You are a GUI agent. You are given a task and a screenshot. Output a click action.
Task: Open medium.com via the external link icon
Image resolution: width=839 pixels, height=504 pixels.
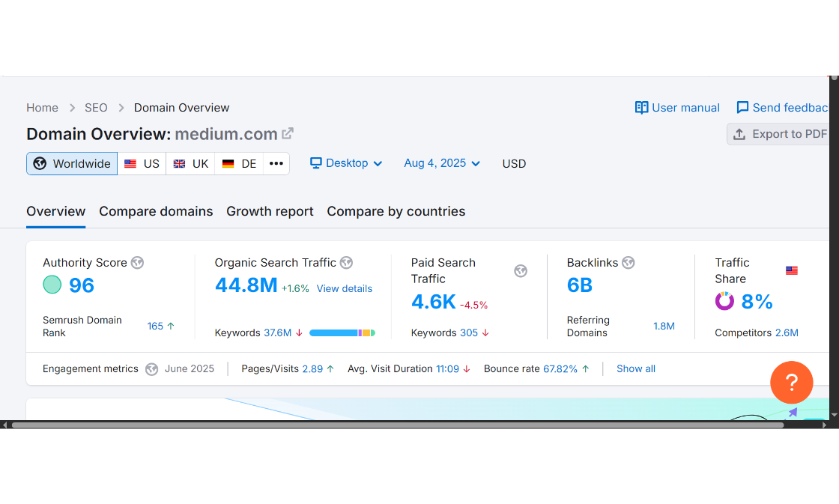(x=288, y=133)
